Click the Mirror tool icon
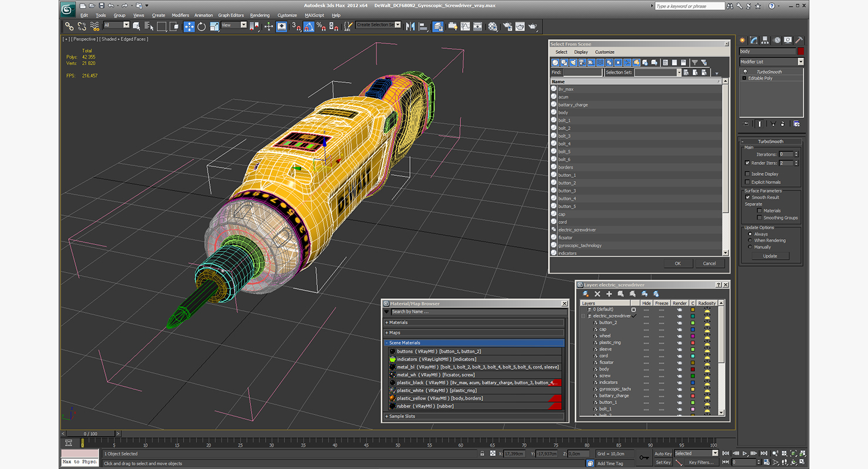This screenshot has height=469, width=868. 410,26
